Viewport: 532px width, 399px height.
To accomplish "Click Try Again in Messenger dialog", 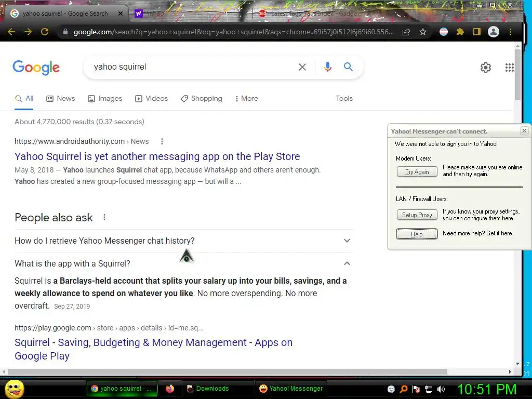I will [417, 171].
